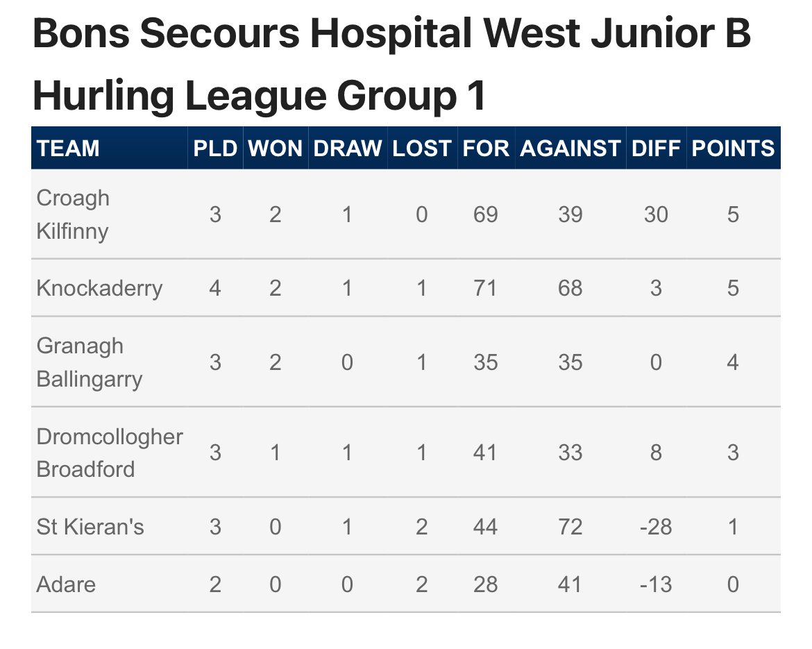
Task: Select Croagh Kilfinny's points value 5
Action: pyautogui.click(x=733, y=214)
